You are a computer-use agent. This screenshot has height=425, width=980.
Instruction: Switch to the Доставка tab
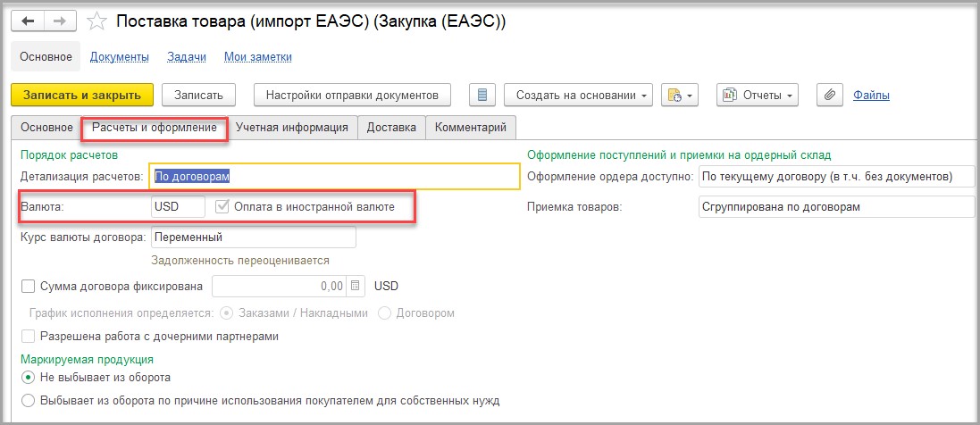(x=391, y=128)
